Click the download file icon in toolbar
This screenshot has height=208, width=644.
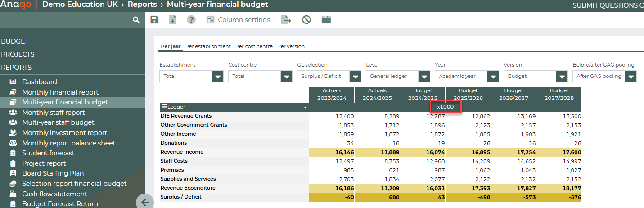pyautogui.click(x=172, y=20)
